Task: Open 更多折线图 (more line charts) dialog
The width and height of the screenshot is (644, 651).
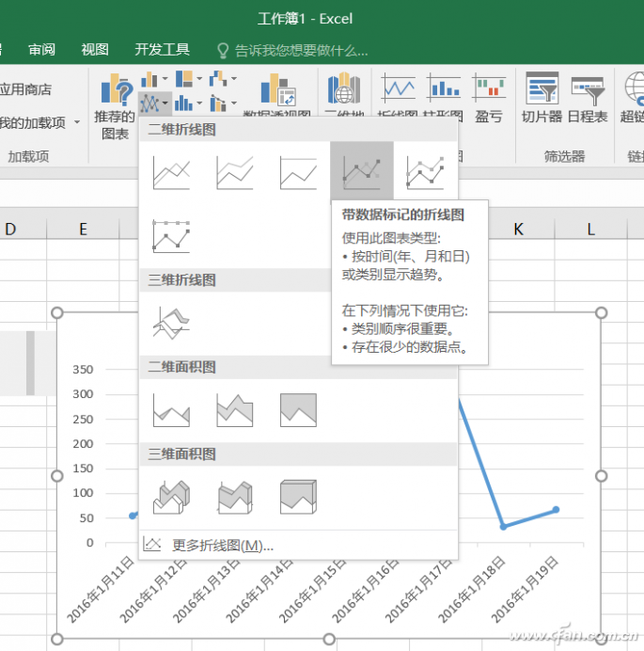Action: pos(222,545)
